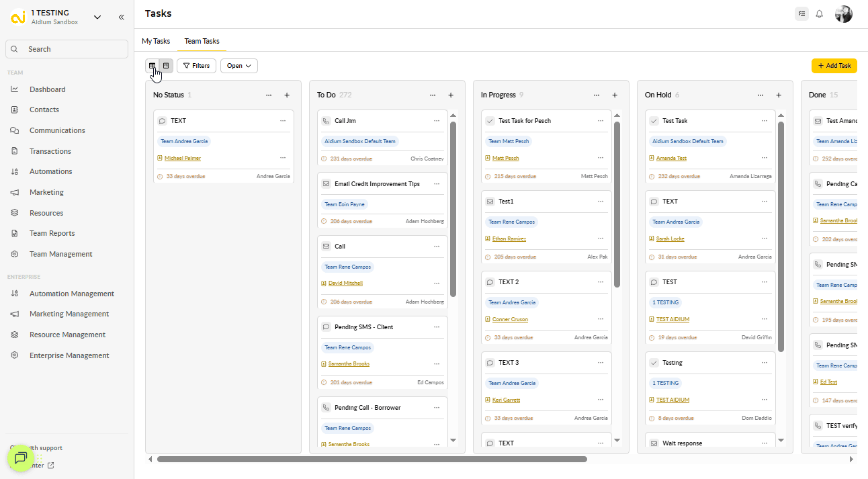
Task: Open Michael Palmer contact link
Action: pos(182,158)
